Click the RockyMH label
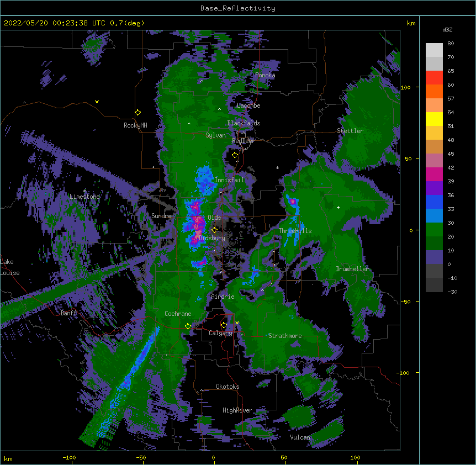This screenshot has width=476, height=465. (x=135, y=125)
